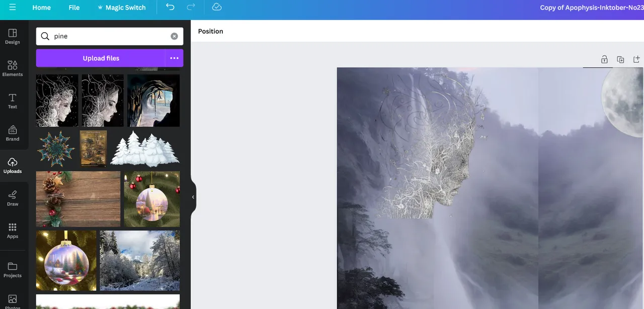Open the hamburger main menu

point(13,8)
